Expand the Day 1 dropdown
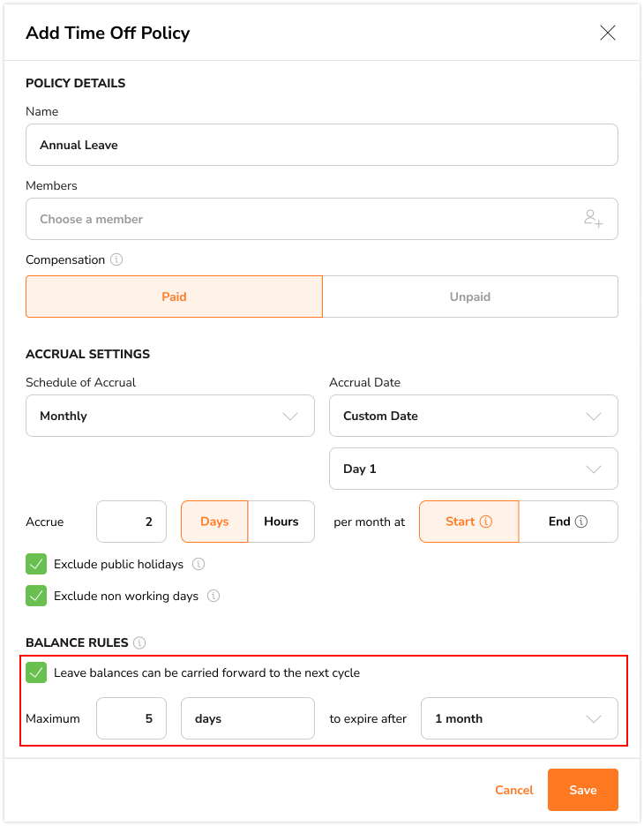The height and width of the screenshot is (826, 644). point(474,469)
